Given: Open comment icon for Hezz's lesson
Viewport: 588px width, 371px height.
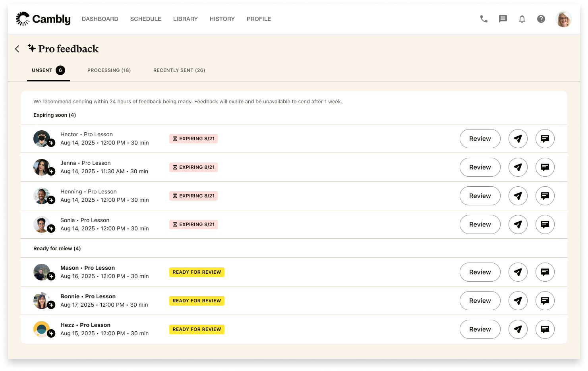Looking at the screenshot, I should pos(545,329).
